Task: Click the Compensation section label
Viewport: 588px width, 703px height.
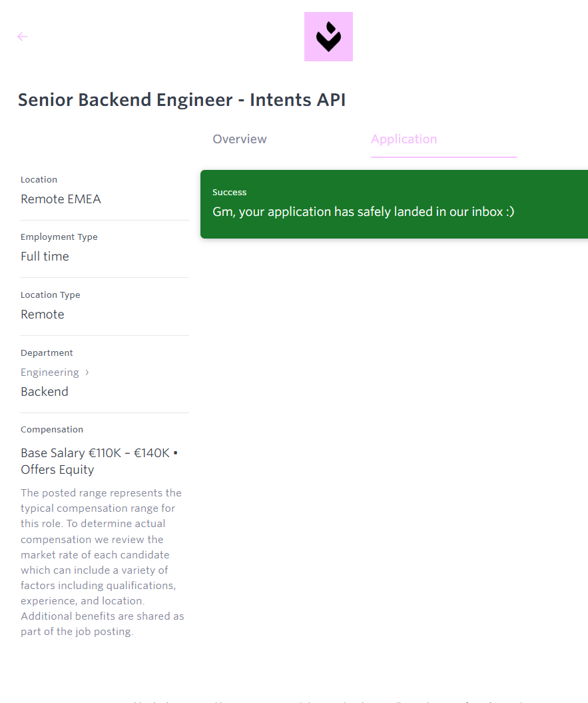Action: click(x=52, y=430)
